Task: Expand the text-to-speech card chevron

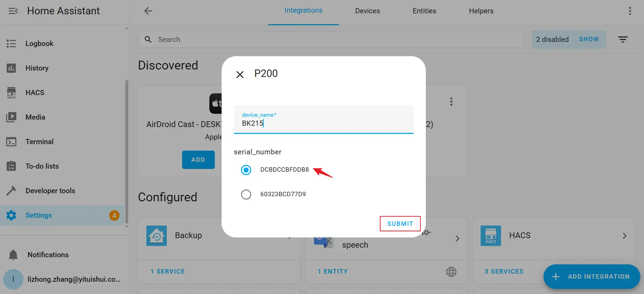Action: click(457, 238)
